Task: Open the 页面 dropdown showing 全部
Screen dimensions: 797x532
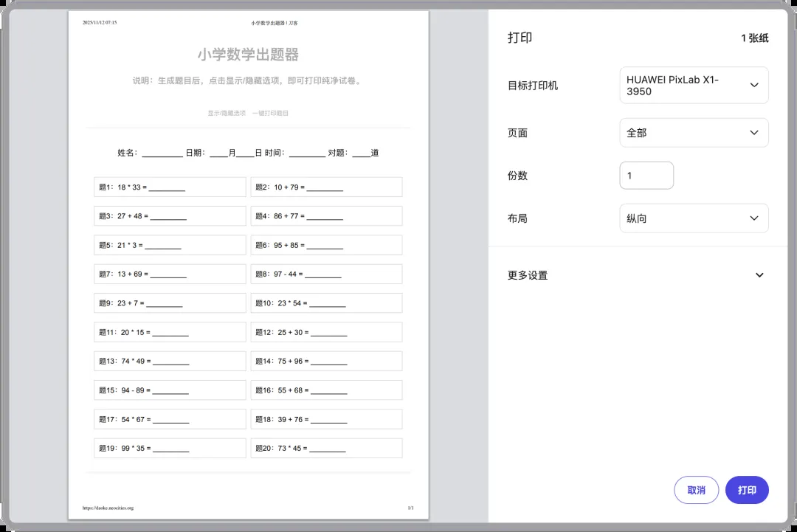Action: 693,133
